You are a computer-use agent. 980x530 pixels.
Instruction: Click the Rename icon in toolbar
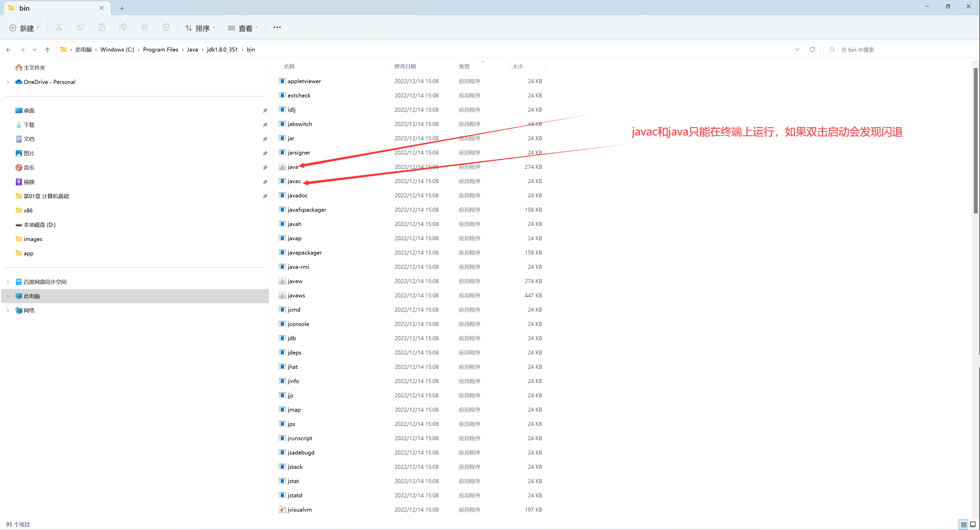click(123, 27)
